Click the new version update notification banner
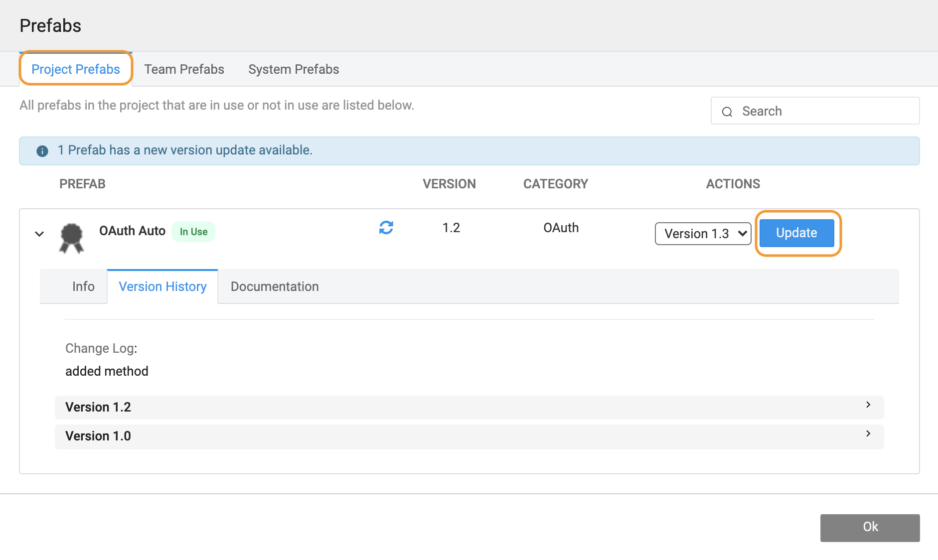Viewport: 938px width, 560px height. click(469, 150)
